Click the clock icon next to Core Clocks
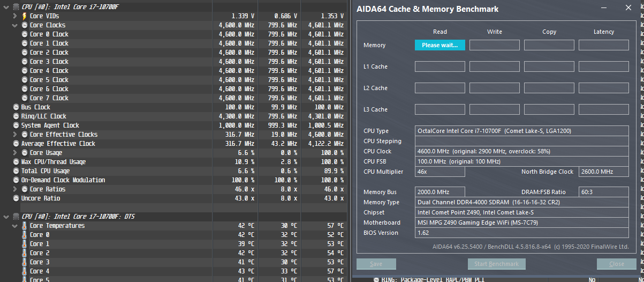644x282 pixels. (25, 25)
